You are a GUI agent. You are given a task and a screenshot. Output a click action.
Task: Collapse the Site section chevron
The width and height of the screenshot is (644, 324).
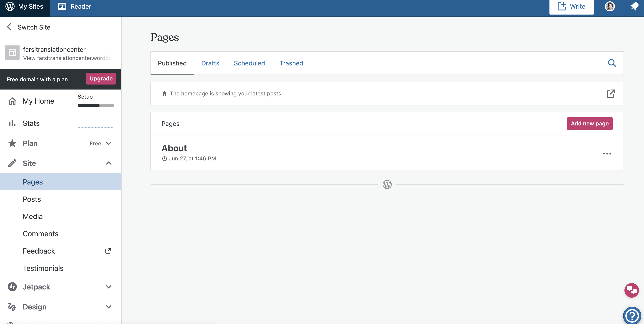(x=108, y=163)
